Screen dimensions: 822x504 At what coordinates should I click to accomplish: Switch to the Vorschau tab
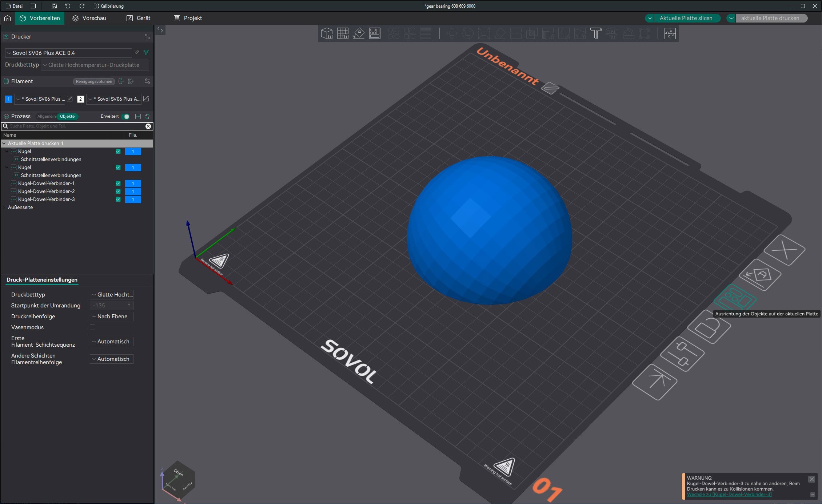click(89, 18)
